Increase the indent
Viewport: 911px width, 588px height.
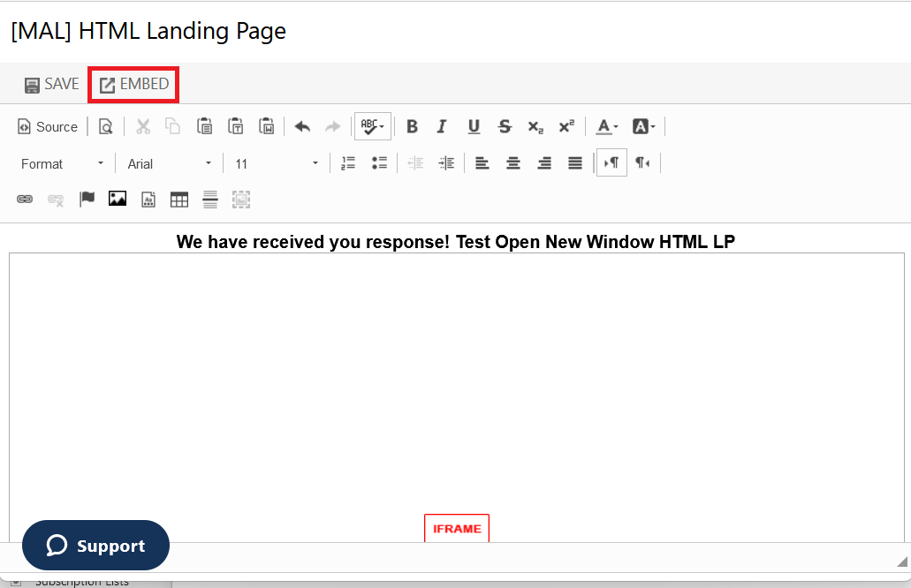[446, 163]
